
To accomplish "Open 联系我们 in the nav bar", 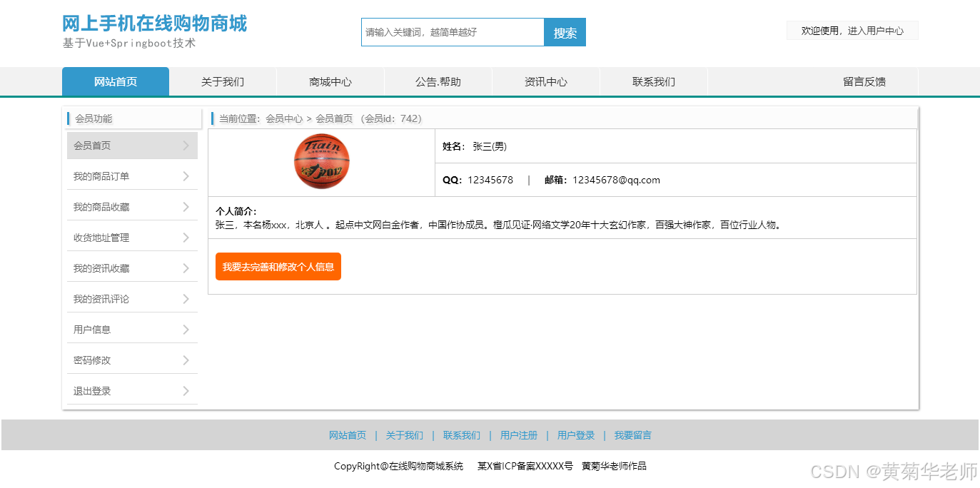I will pyautogui.click(x=654, y=81).
